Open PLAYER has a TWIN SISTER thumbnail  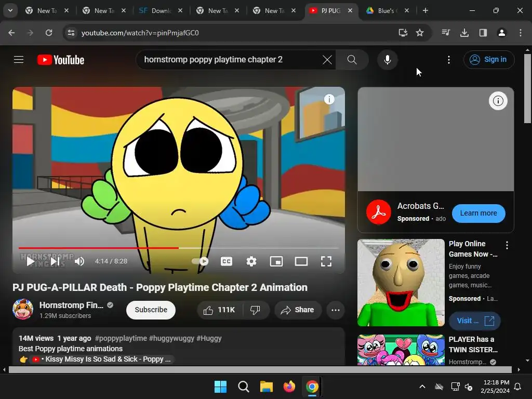[x=401, y=350]
